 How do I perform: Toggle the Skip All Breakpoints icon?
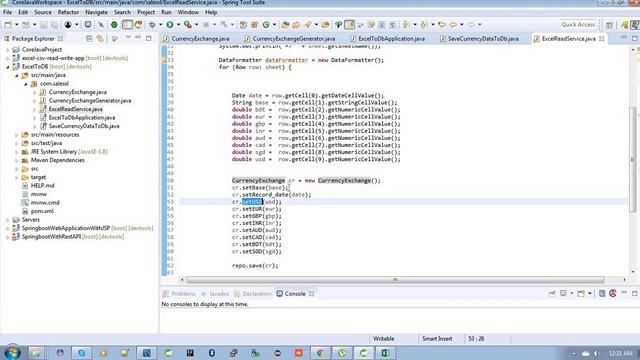click(101, 25)
